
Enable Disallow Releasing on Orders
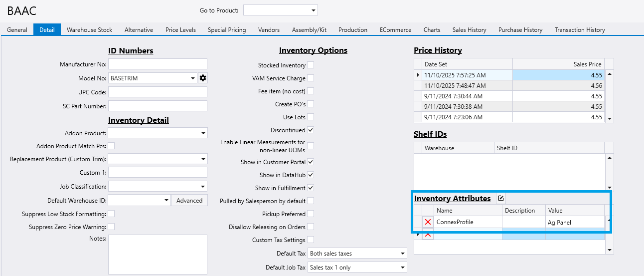click(x=311, y=227)
